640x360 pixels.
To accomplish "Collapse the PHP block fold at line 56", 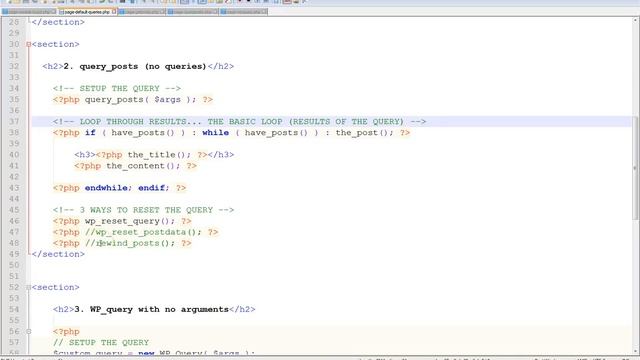I will click(x=29, y=331).
